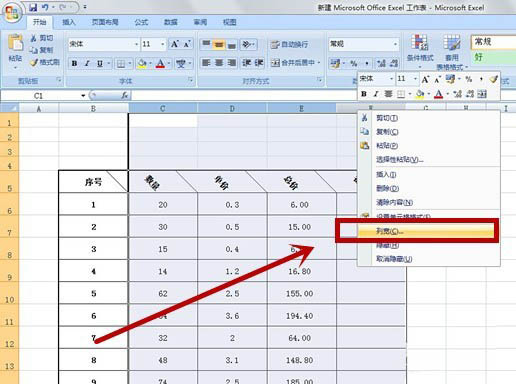The width and height of the screenshot is (516, 384).
Task: Toggle 自动换行 wrap text
Action: pos(289,44)
